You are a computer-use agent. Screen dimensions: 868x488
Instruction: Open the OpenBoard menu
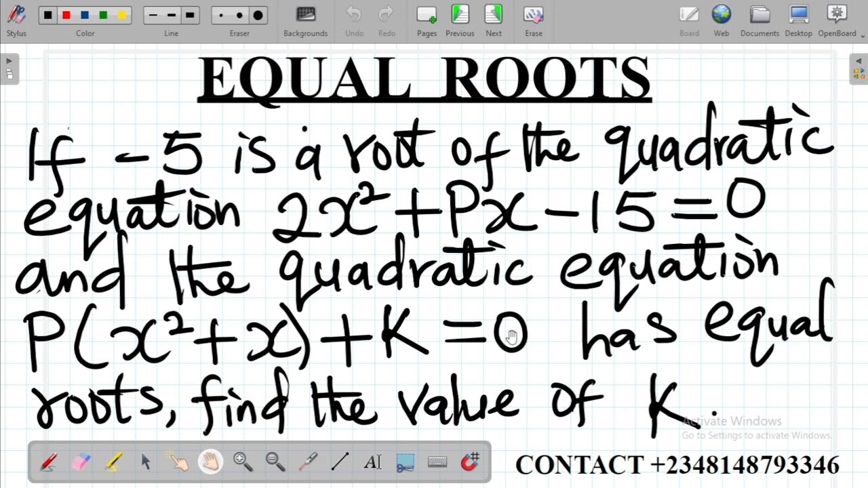[837, 20]
